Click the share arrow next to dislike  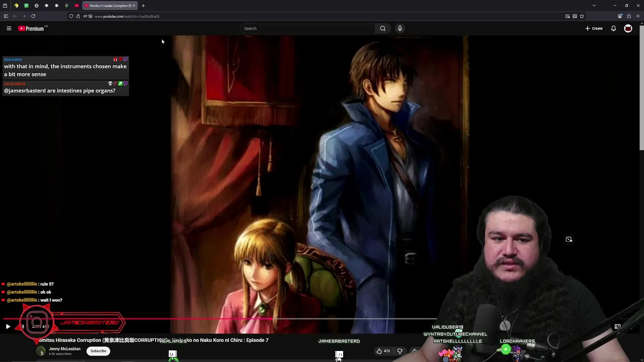point(414,351)
